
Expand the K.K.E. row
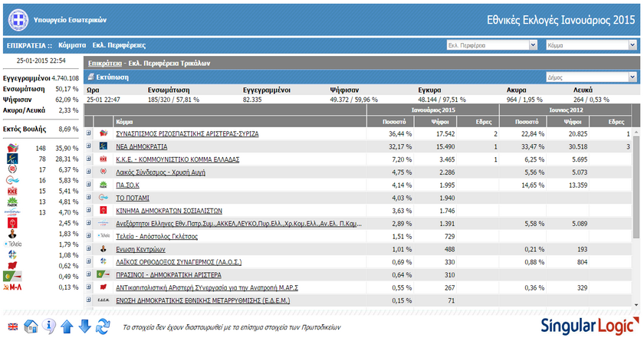click(x=89, y=159)
